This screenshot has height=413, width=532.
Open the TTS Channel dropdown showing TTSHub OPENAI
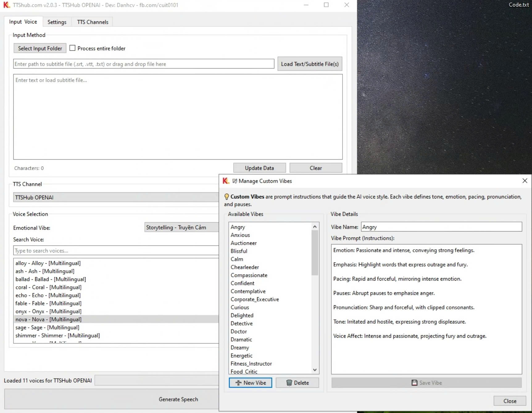tap(116, 197)
